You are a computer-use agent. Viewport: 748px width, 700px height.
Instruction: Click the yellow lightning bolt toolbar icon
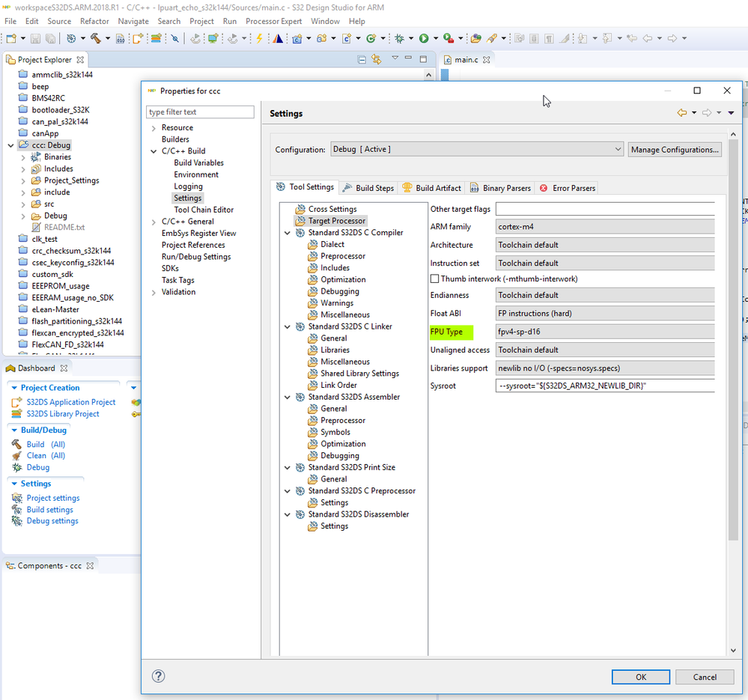point(259,39)
